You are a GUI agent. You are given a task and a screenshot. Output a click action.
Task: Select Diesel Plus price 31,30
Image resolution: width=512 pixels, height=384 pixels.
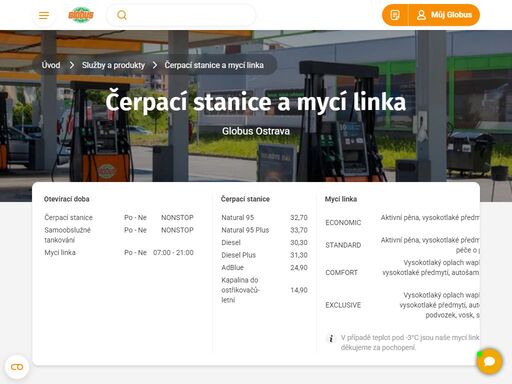point(299,255)
